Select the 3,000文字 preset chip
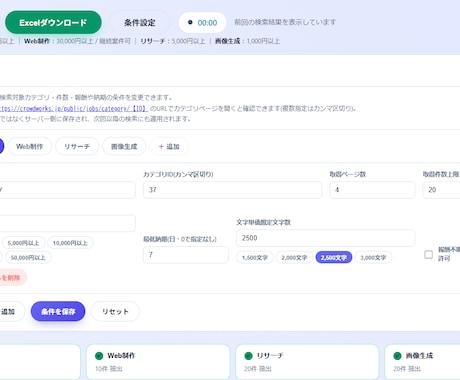The height and width of the screenshot is (380, 460). coord(373,257)
